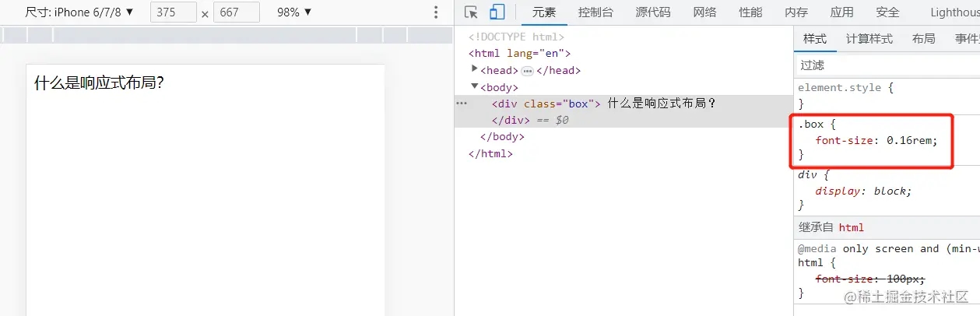The width and height of the screenshot is (980, 316).
Task: Collapse the body element node
Action: click(475, 86)
